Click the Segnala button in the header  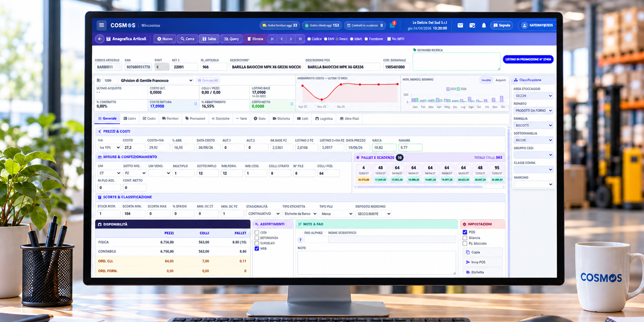[x=502, y=25]
